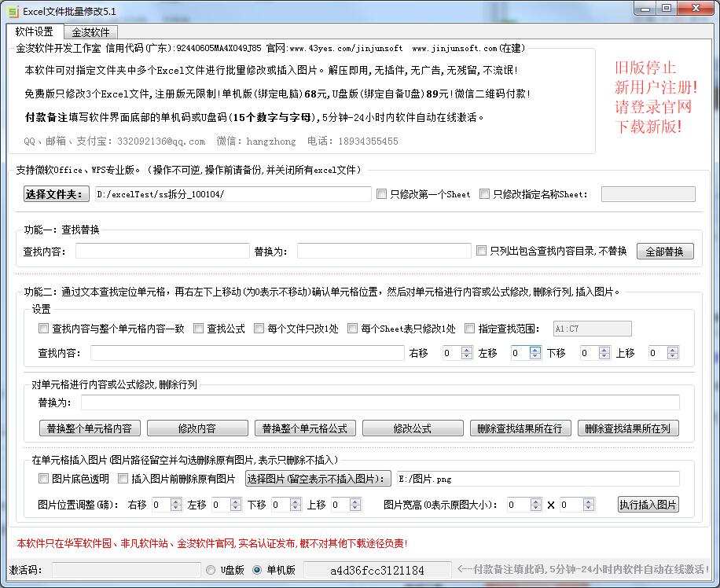Enable 指定查找范围 checkbox
The width and height of the screenshot is (720, 588).
[x=469, y=329]
